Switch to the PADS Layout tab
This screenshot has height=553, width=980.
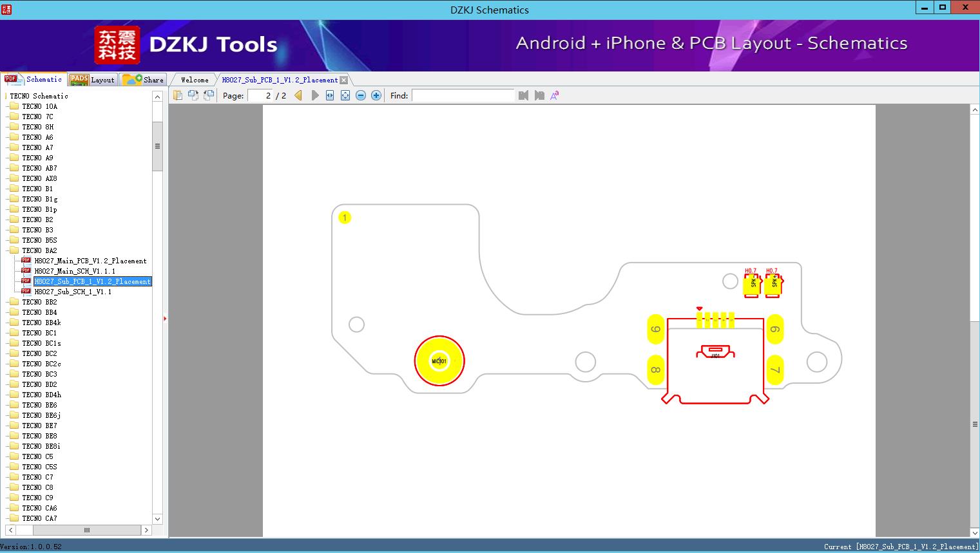93,80
